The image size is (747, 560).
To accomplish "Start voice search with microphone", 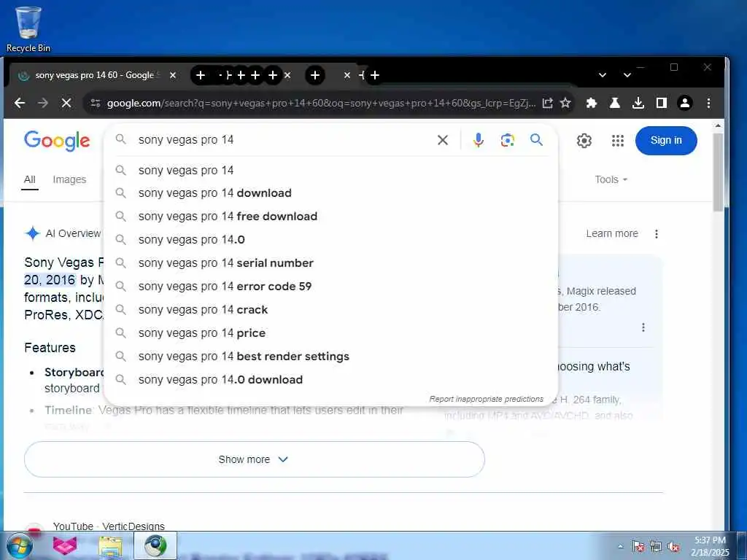I will pyautogui.click(x=479, y=140).
